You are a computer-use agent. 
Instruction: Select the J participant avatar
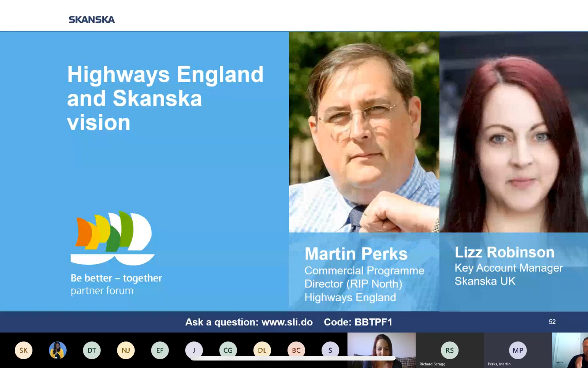pos(194,350)
